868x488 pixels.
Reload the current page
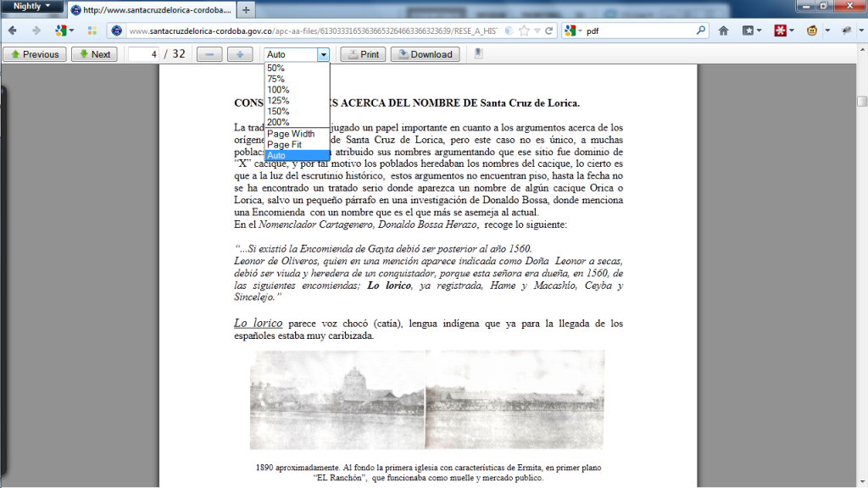click(549, 30)
